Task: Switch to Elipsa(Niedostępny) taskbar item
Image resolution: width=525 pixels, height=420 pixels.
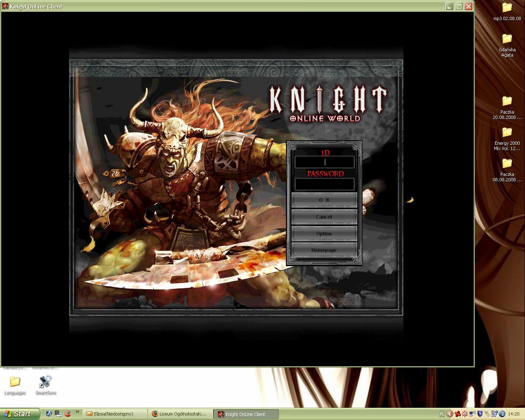Action: tap(114, 414)
